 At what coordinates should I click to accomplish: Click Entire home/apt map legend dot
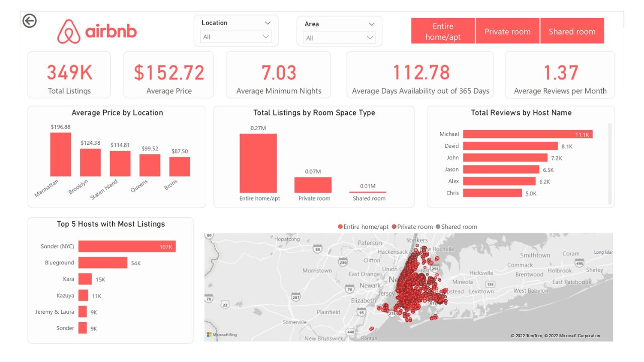pos(341,227)
